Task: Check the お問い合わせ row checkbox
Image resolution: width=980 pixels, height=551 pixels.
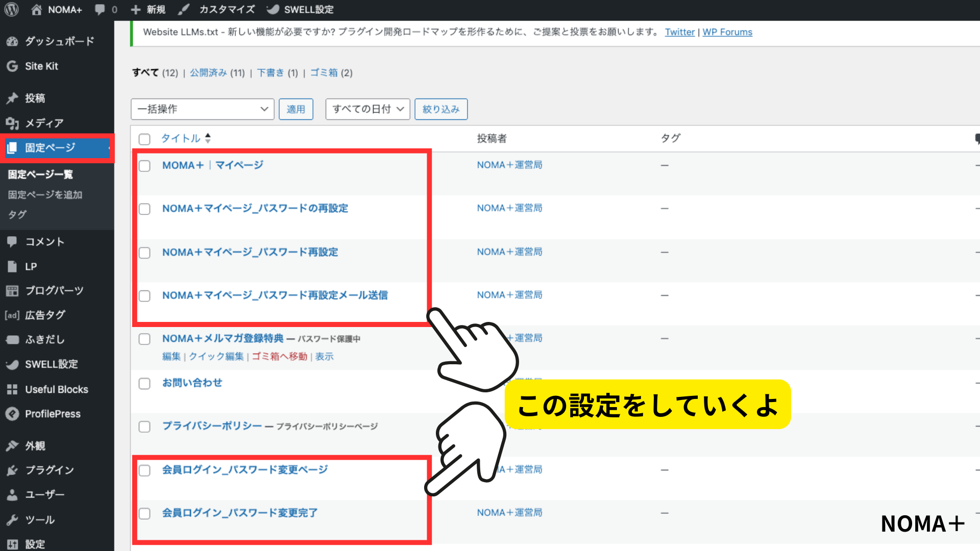Action: [144, 384]
